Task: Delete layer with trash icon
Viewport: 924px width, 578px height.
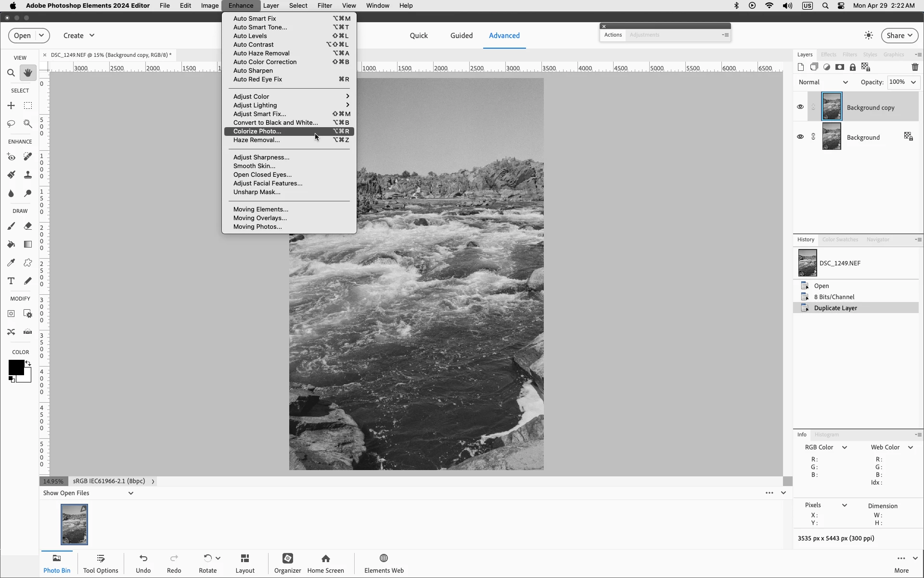Action: click(915, 67)
